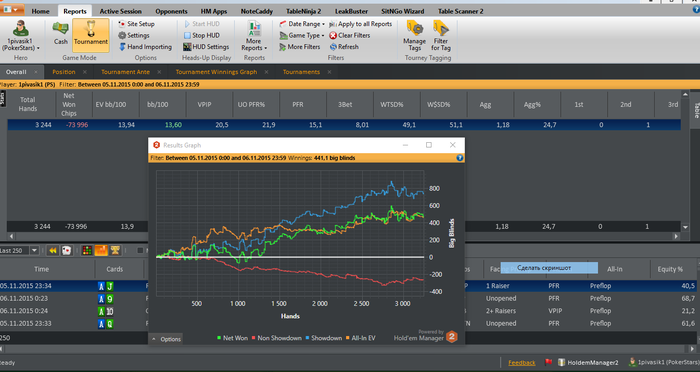This screenshot has height=372, width=700.
Task: Open Hand Importing option
Action: coord(145,46)
